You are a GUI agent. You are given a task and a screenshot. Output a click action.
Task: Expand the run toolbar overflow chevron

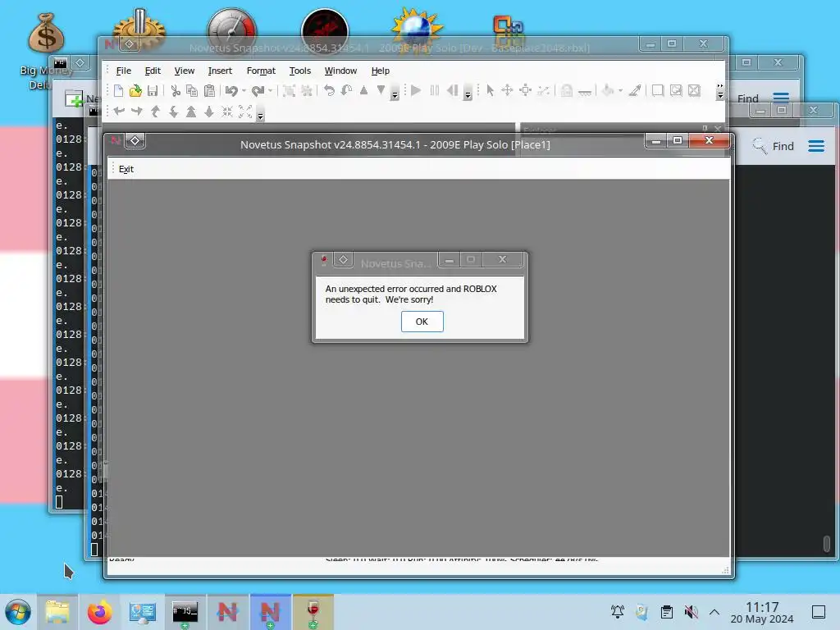point(468,94)
